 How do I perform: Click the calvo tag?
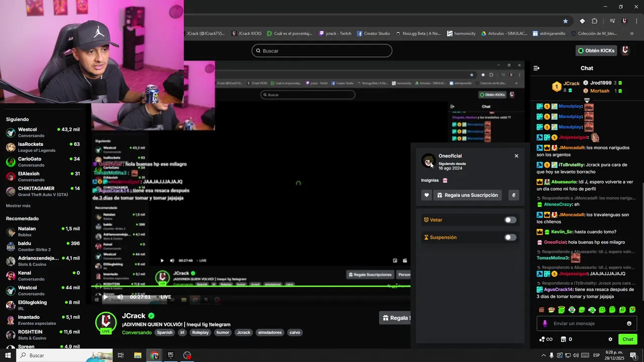295,332
